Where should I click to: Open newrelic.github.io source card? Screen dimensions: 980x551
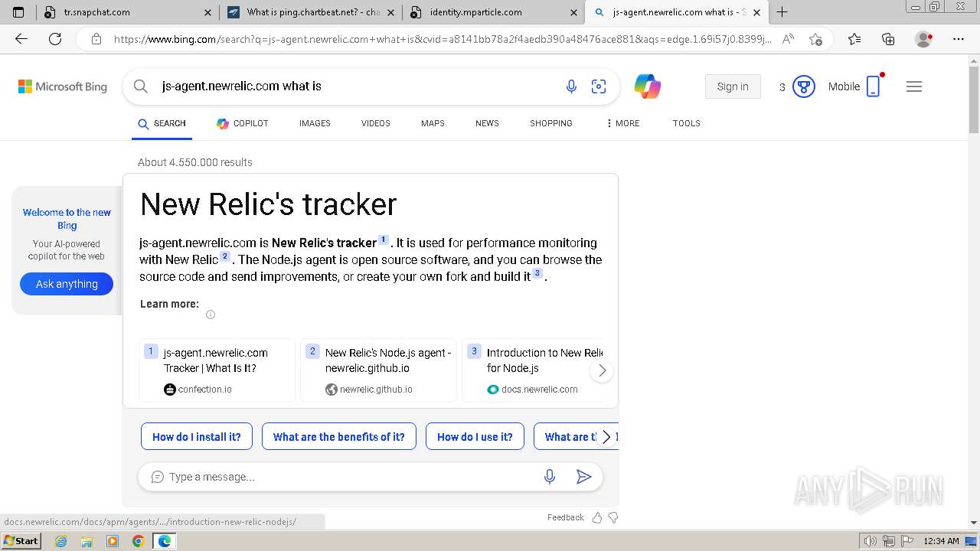[379, 370]
